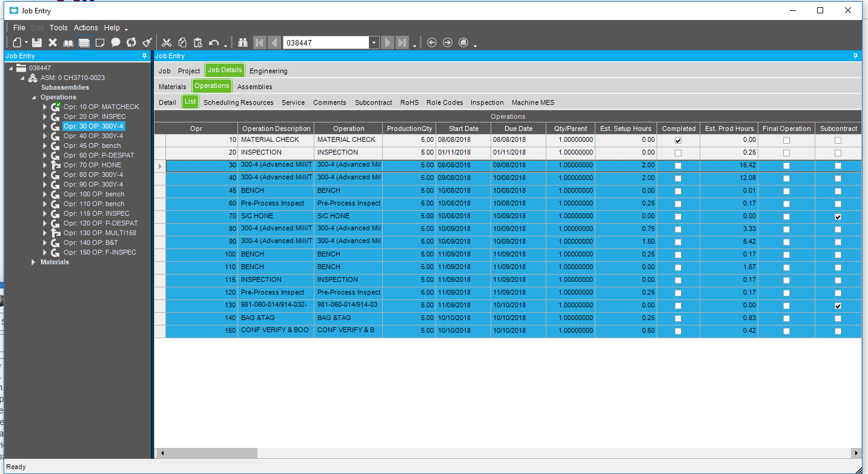Click the 038447 folder icon in tree
The image size is (868, 474).
coord(21,68)
